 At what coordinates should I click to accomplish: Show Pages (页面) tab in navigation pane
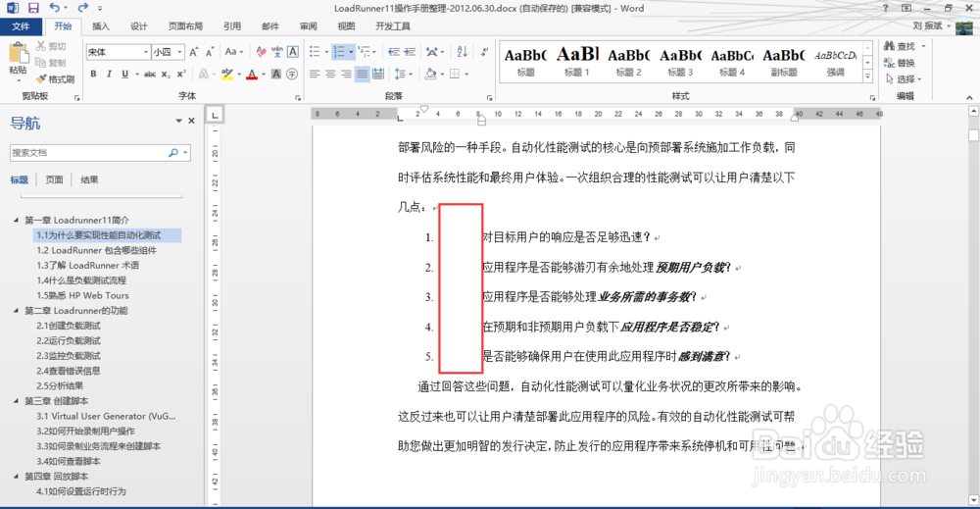point(54,179)
